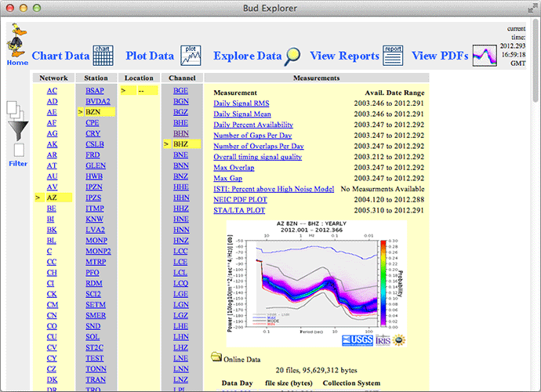This screenshot has width=541, height=392.
Task: Click the vertical scrollbar thumb
Action: tap(536, 60)
